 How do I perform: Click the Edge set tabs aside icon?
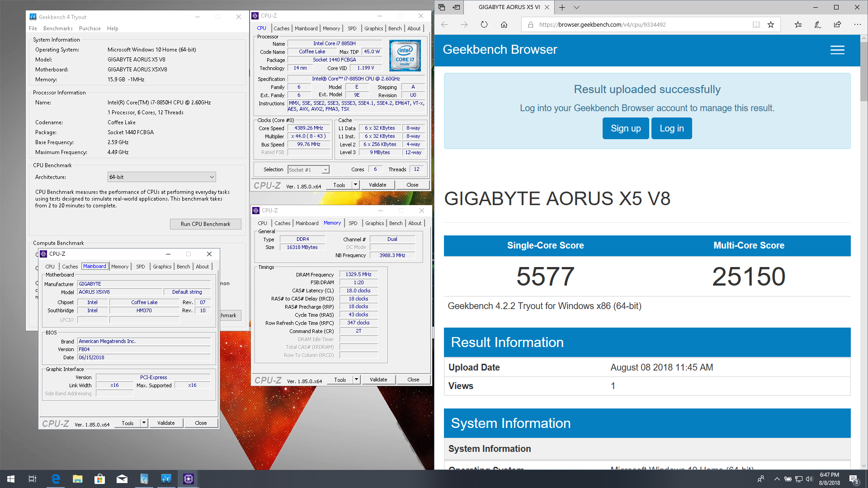click(x=456, y=7)
